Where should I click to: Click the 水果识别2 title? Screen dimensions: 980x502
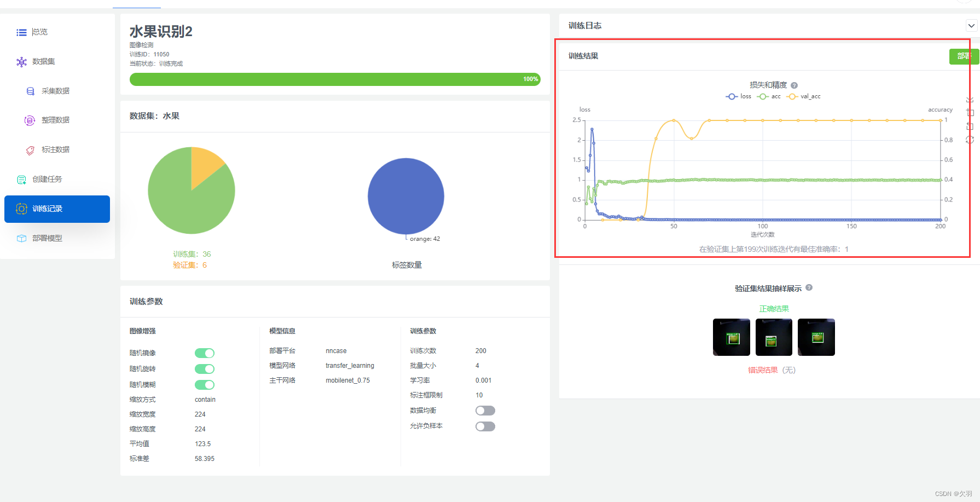click(161, 32)
